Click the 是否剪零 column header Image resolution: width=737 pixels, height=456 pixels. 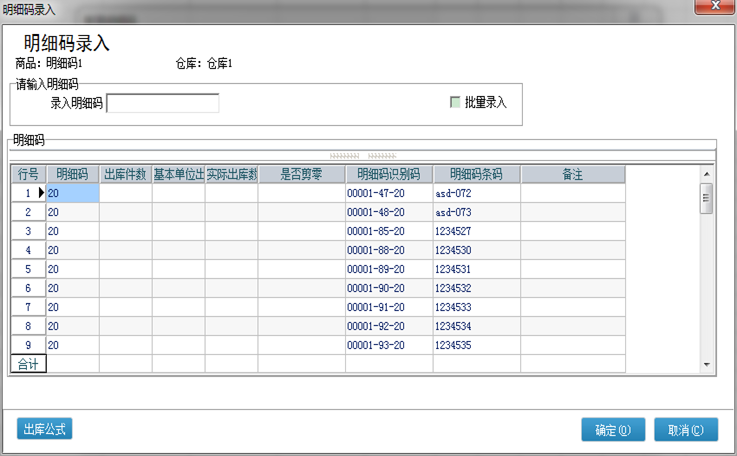(x=301, y=174)
